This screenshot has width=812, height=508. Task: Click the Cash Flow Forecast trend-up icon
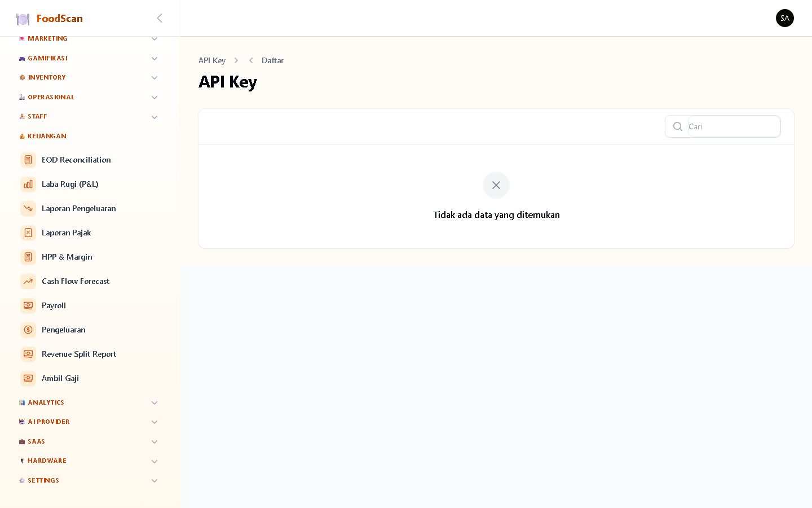[x=28, y=281]
